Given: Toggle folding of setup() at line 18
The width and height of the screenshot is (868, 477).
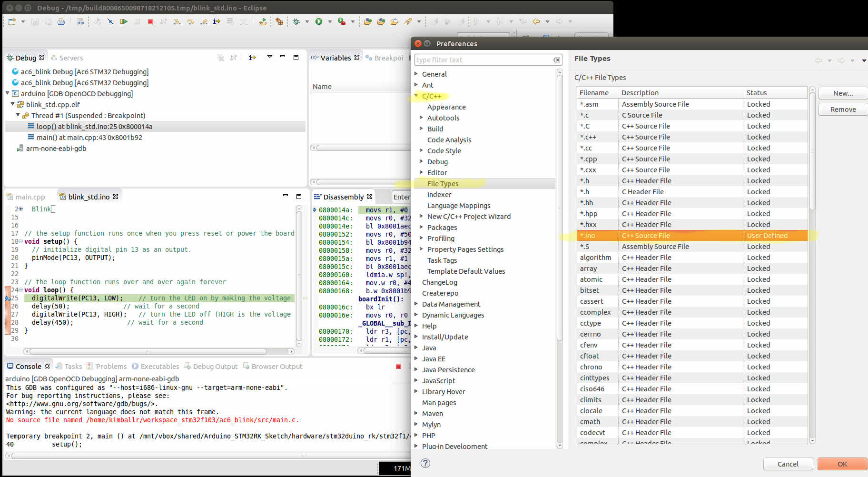Looking at the screenshot, I should pyautogui.click(x=20, y=241).
